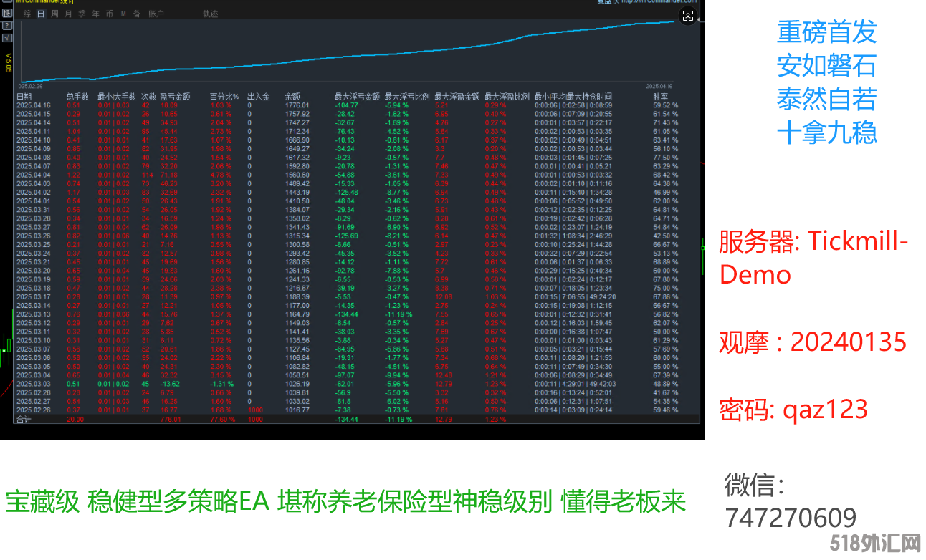This screenshot has width=926, height=560.
Task: Click the 最大浮亏比例 column header
Action: 407,97
